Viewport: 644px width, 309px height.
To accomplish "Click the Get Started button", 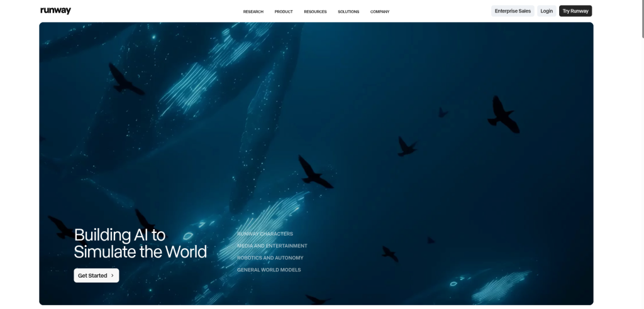I will [96, 276].
